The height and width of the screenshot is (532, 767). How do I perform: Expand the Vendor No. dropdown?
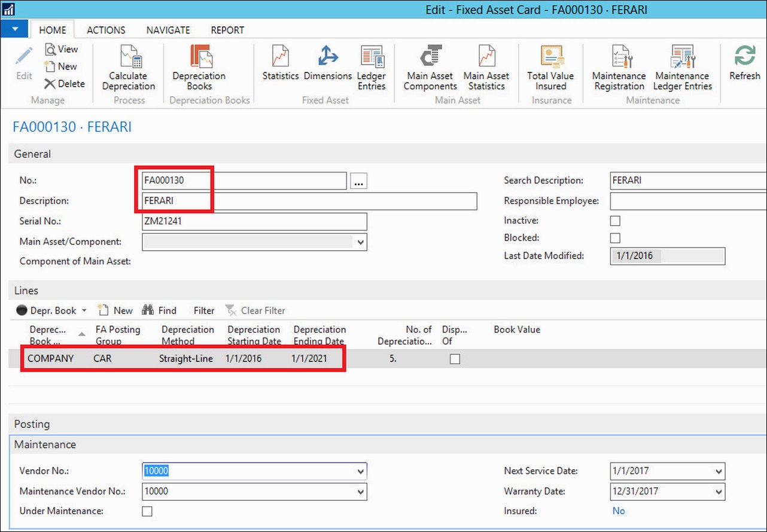tap(360, 472)
